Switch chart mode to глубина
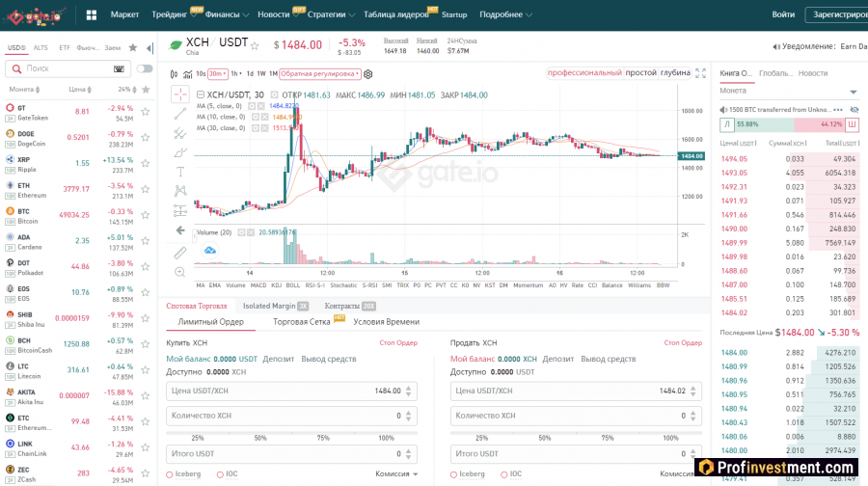Image resolution: width=868 pixels, height=486 pixels. click(x=675, y=72)
